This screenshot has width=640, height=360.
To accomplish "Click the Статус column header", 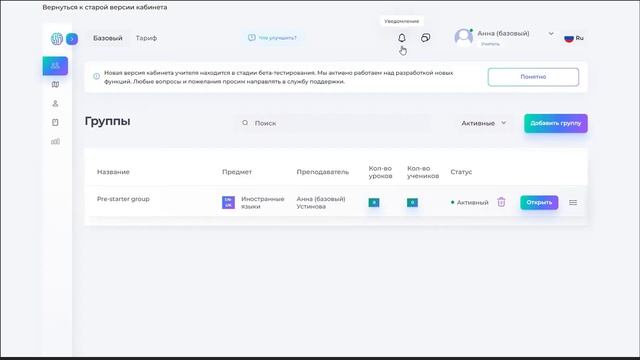I will point(461,172).
